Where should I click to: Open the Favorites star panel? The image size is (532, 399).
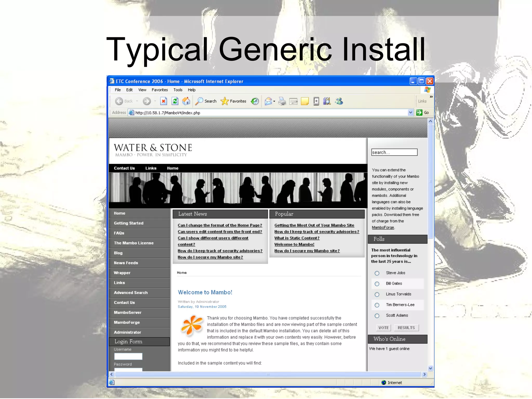click(x=233, y=101)
